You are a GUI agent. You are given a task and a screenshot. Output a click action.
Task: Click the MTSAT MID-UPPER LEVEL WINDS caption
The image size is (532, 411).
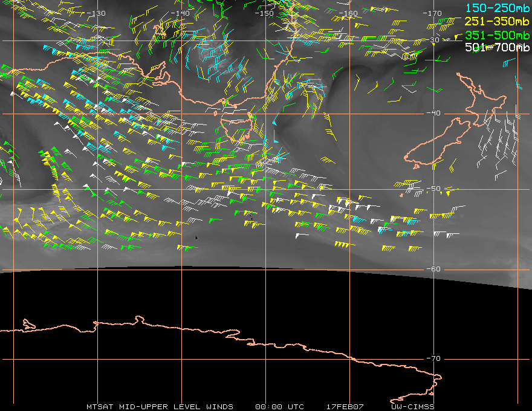coord(160,407)
